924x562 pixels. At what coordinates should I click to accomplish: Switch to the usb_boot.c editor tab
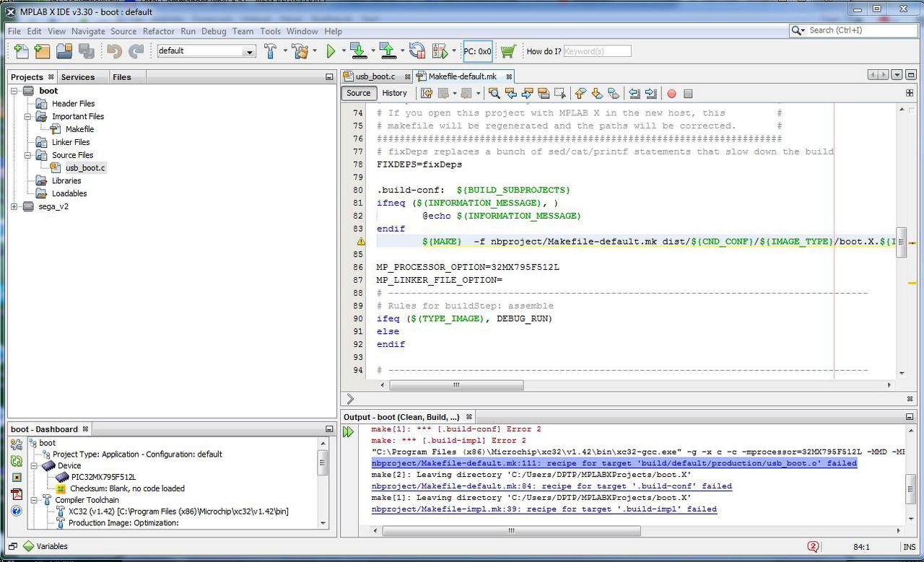(x=375, y=76)
